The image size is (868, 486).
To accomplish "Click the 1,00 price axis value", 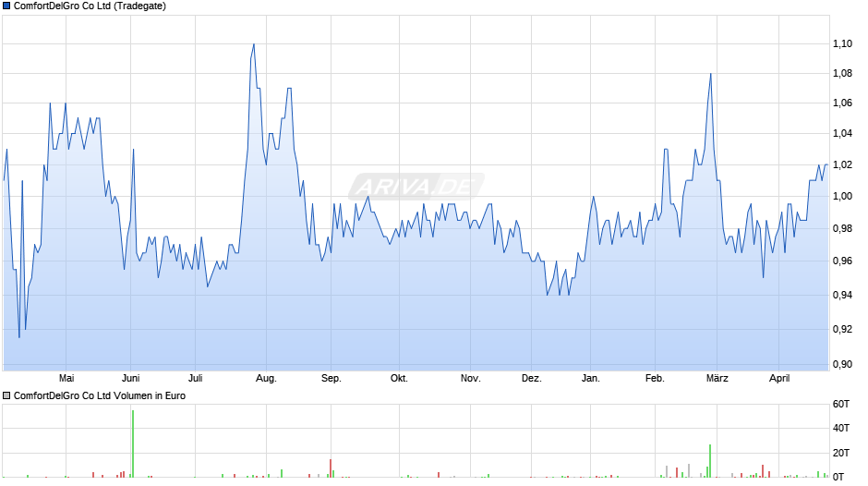I will coord(842,196).
